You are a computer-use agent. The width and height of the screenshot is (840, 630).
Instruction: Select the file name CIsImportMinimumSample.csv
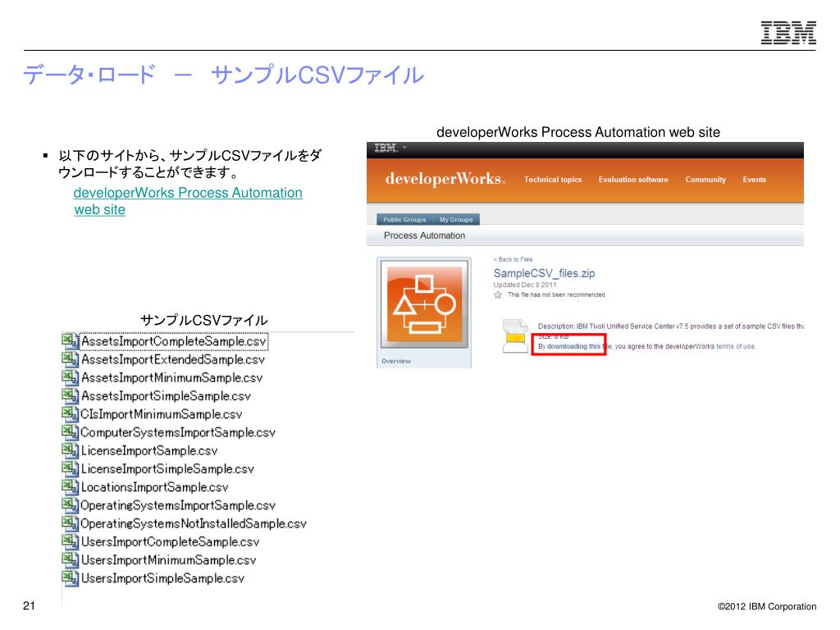click(162, 414)
